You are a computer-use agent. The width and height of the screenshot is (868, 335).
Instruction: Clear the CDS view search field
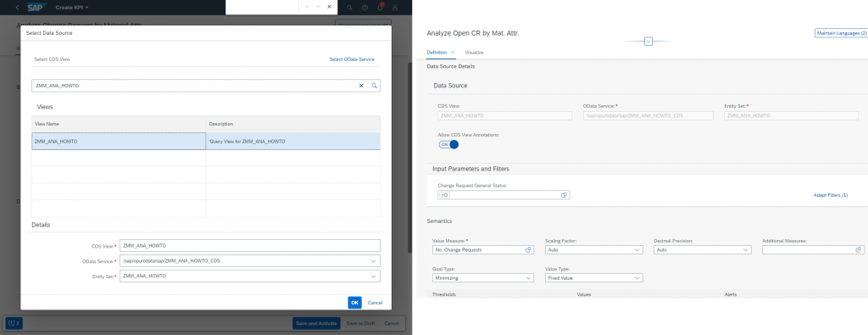(x=361, y=86)
